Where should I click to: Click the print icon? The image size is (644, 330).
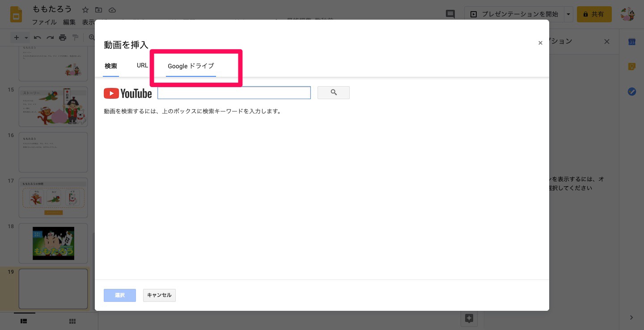[63, 38]
